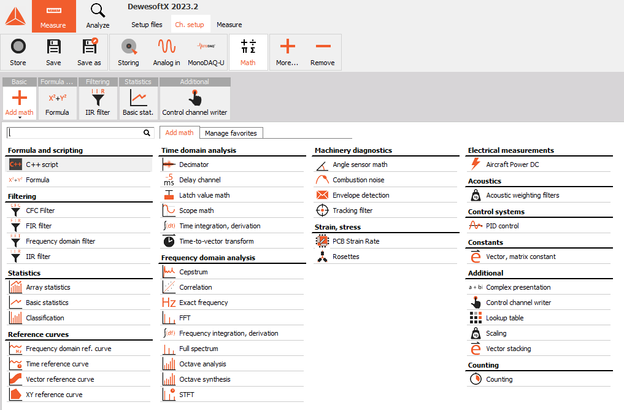Click the More... plus icon
This screenshot has height=410, width=624.
coord(287,52)
